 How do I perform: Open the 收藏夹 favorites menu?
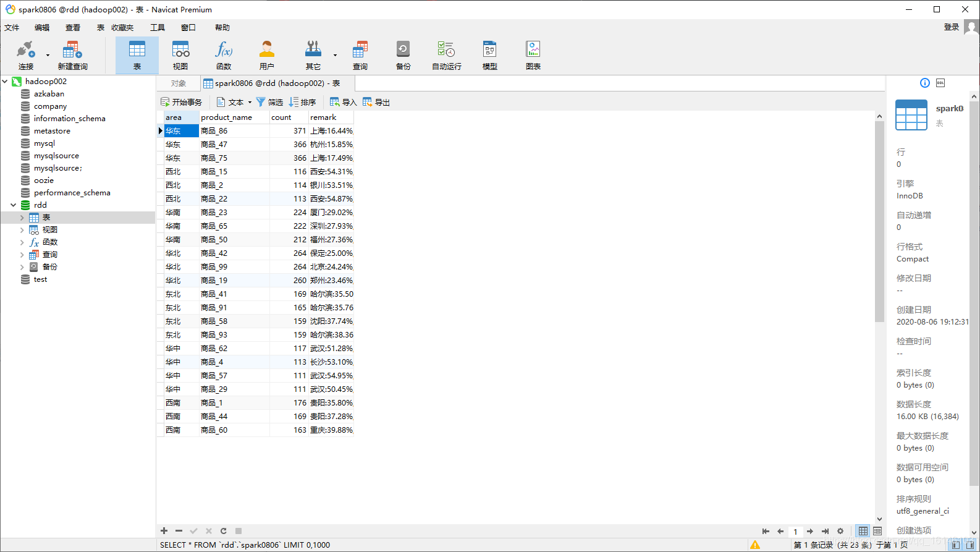pos(122,27)
